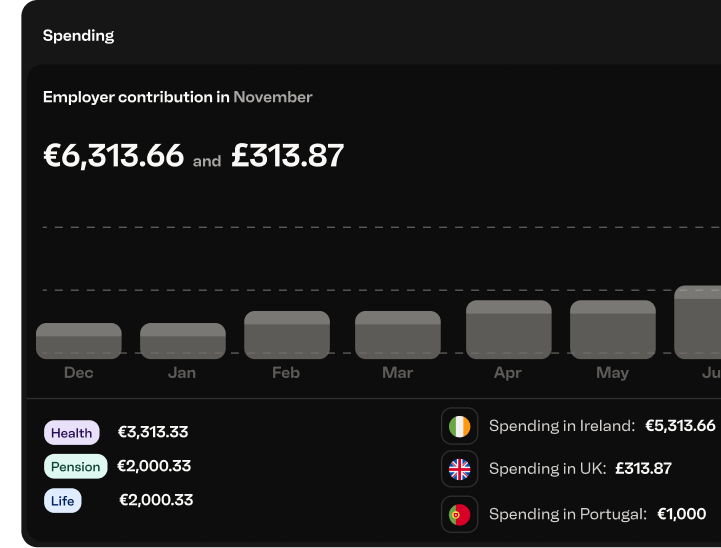Click the Feb axis label

(x=285, y=373)
